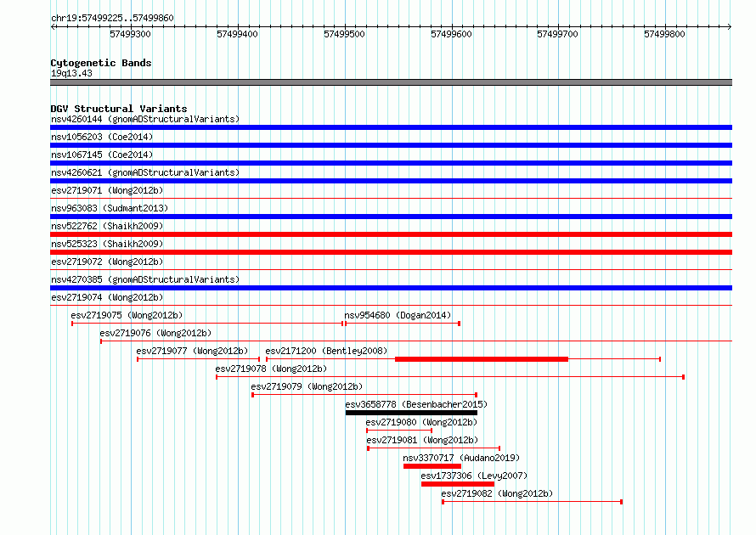Click the DGV Structural Variants track title

[119, 109]
